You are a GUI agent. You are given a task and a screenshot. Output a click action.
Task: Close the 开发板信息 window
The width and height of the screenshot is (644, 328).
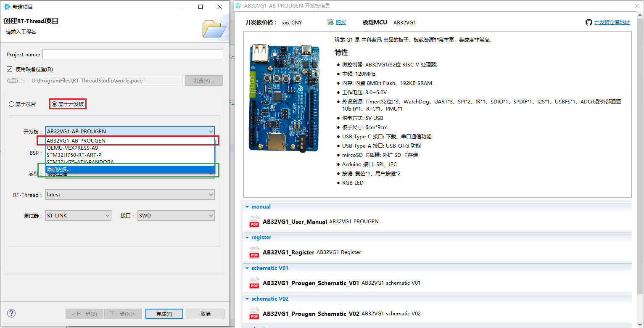coord(637,6)
